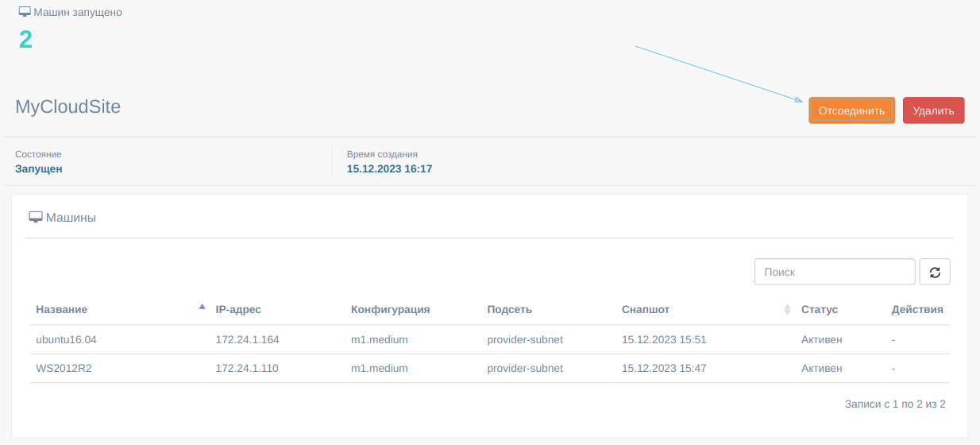Click the Конфигурация column header
Image resolution: width=980 pixels, height=445 pixels.
(391, 309)
